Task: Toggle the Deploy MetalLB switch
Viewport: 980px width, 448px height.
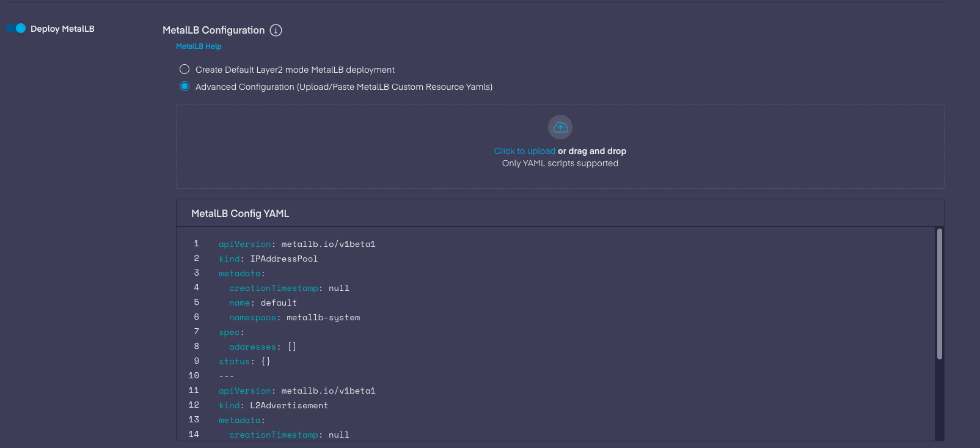Action: tap(16, 29)
